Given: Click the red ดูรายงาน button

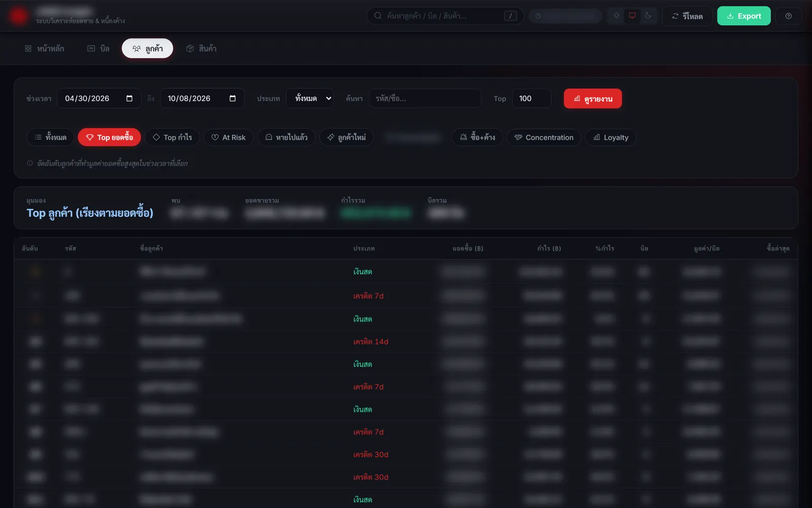Looking at the screenshot, I should tap(593, 99).
